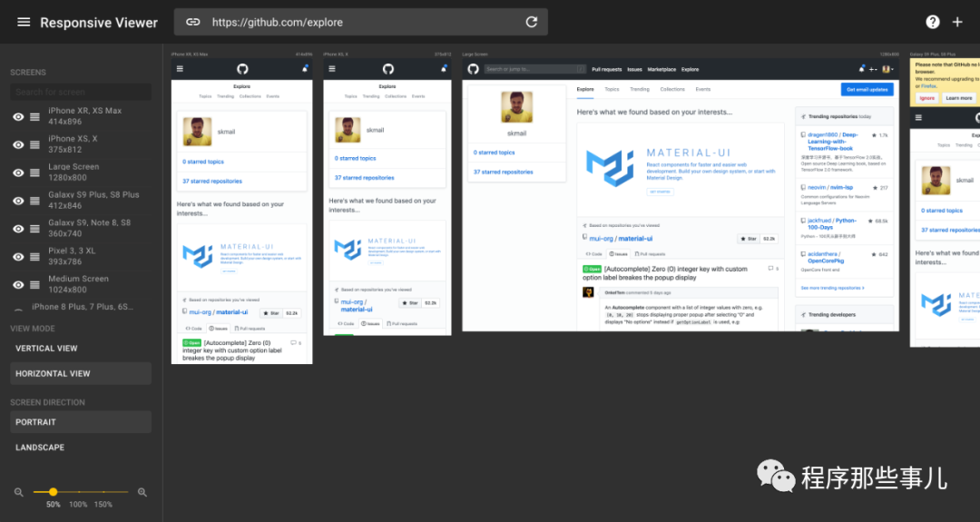The width and height of the screenshot is (980, 522).
Task: Click drag handle for Pixel 3, 3 XL
Action: (x=35, y=257)
